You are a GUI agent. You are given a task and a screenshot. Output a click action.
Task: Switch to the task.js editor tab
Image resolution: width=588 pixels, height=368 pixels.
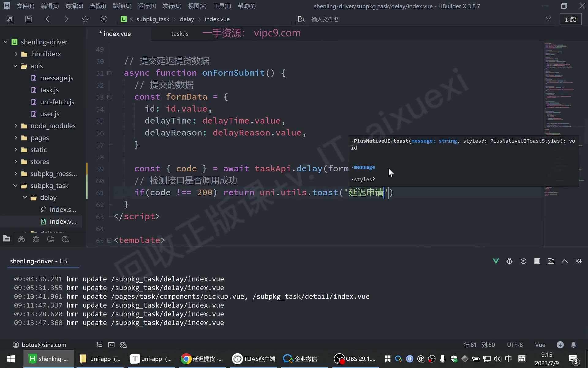point(180,34)
